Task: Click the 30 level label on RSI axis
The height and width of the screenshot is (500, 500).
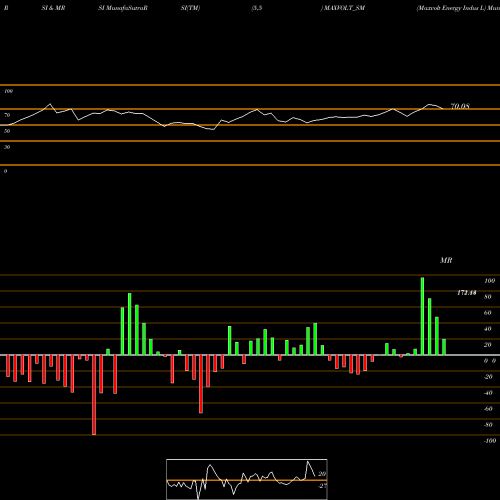Action: (7, 147)
